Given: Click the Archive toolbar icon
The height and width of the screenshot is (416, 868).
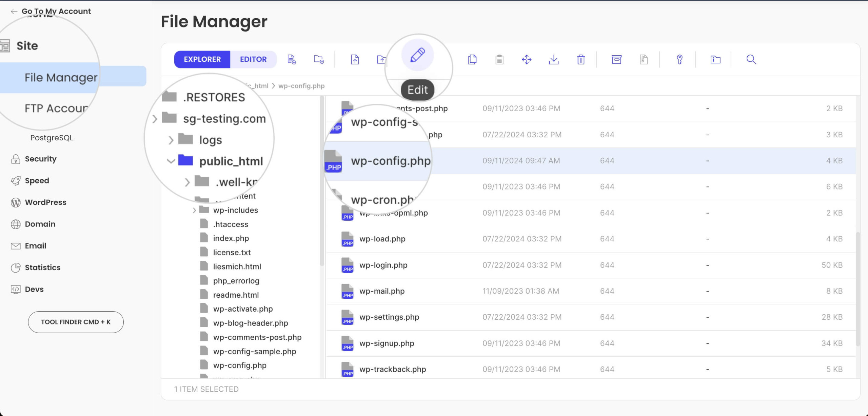Looking at the screenshot, I should click(x=616, y=59).
